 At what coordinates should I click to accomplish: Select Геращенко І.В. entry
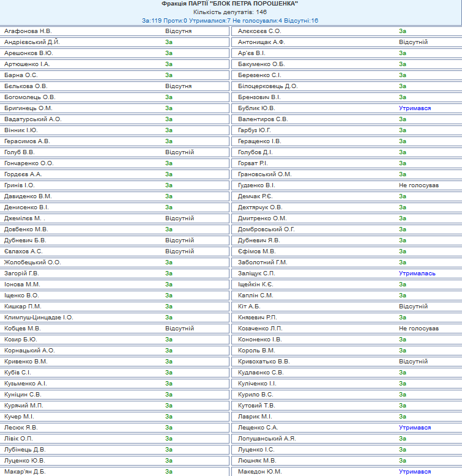pos(259,141)
